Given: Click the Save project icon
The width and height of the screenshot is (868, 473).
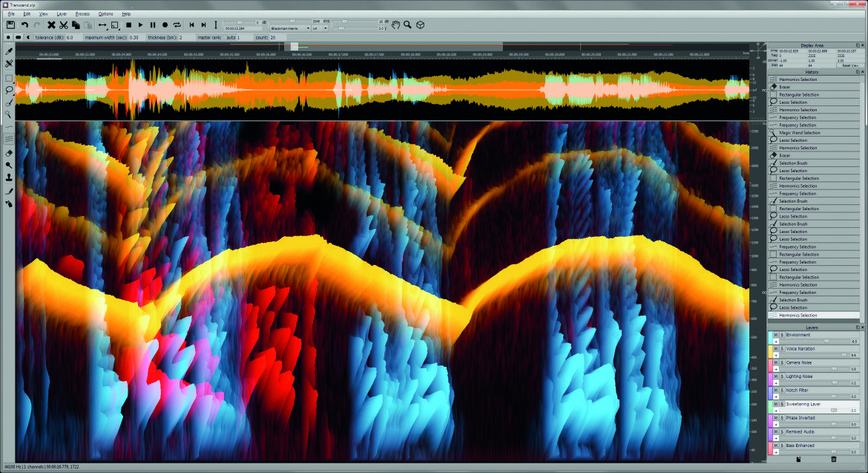Looking at the screenshot, I should point(10,25).
